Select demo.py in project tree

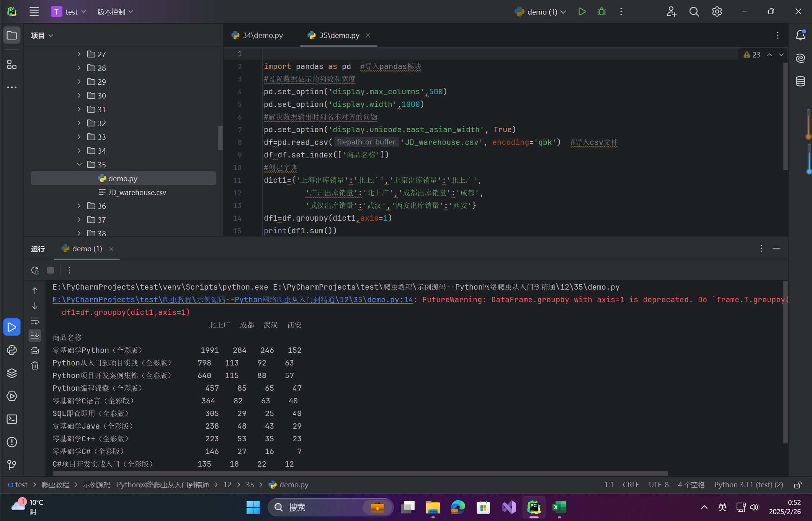point(124,178)
